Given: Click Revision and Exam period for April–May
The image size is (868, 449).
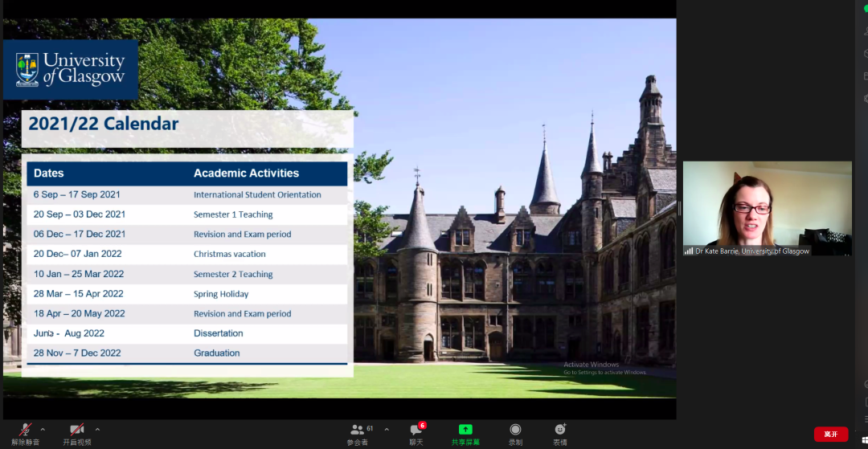Looking at the screenshot, I should coord(243,313).
